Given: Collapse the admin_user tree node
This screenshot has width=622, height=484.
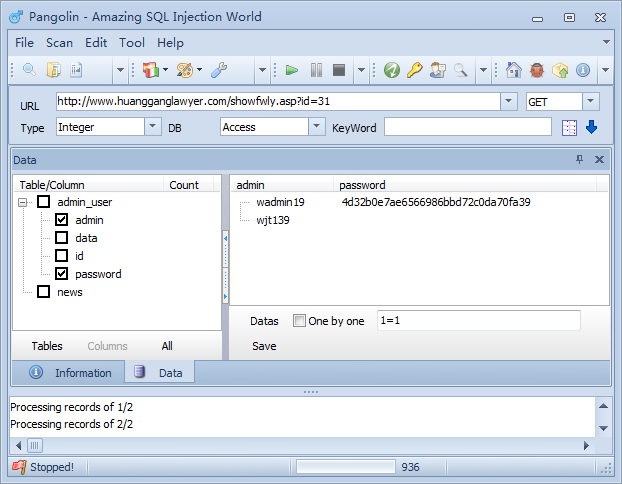Looking at the screenshot, I should [23, 202].
